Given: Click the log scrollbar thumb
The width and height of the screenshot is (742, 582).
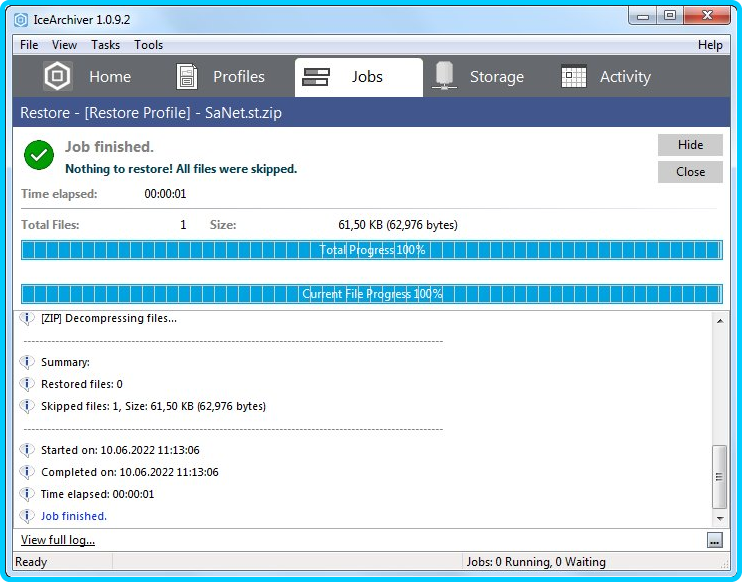Looking at the screenshot, I should click(719, 476).
